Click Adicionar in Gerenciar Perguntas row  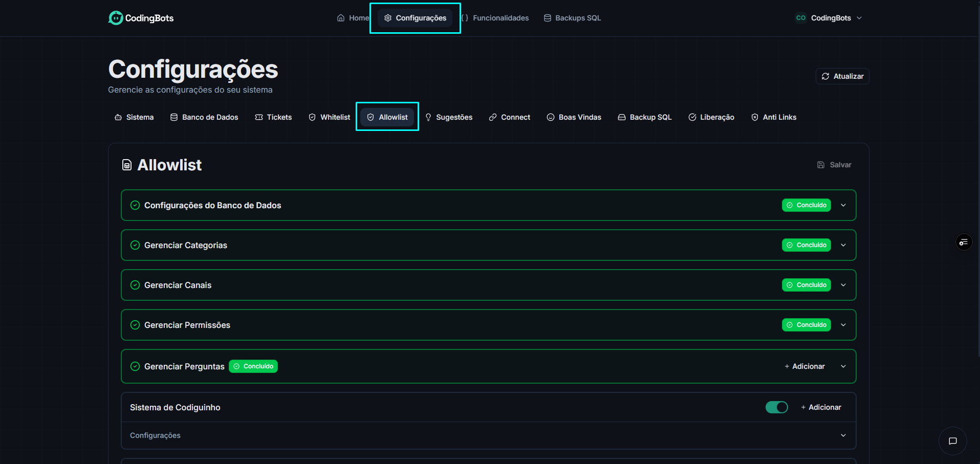[804, 366]
